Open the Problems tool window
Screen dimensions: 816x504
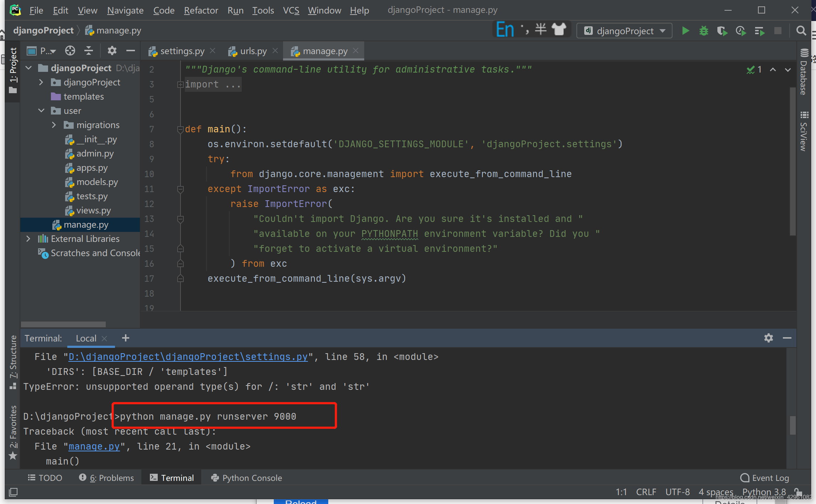point(106,478)
